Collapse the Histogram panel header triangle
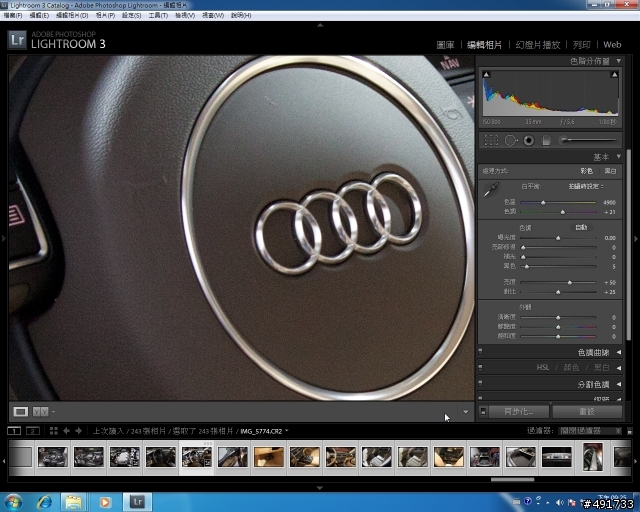The image size is (640, 512). coord(619,61)
